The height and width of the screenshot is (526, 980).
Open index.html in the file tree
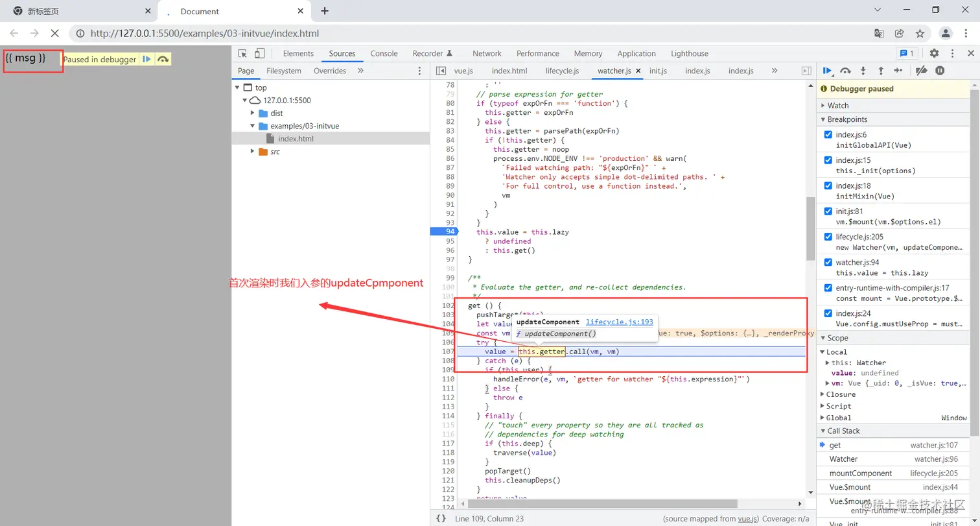pos(296,139)
